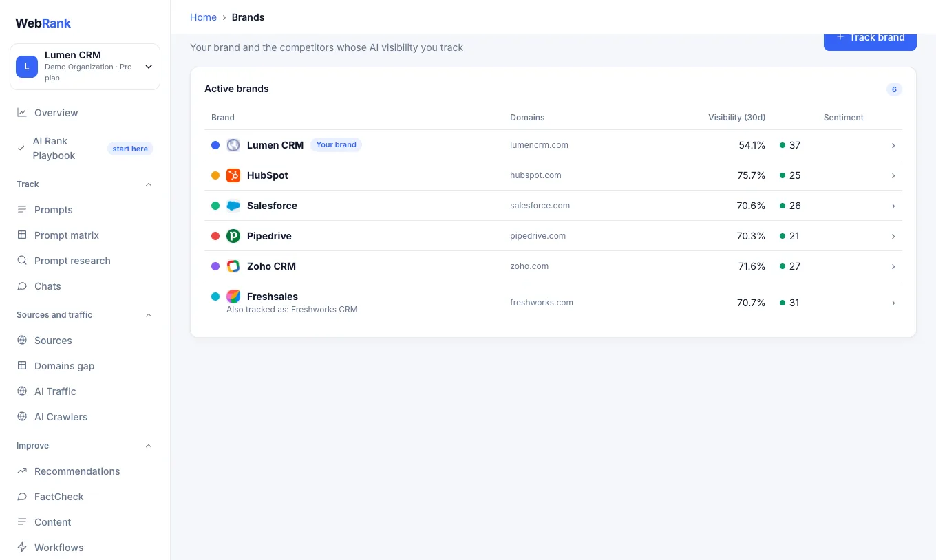Collapse the Track sidebar section
This screenshot has height=560, width=936.
[x=149, y=184]
